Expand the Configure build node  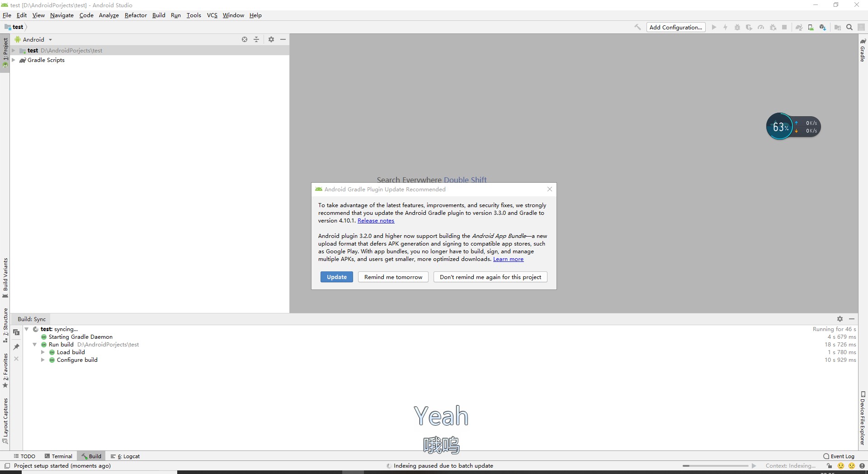[x=43, y=360]
